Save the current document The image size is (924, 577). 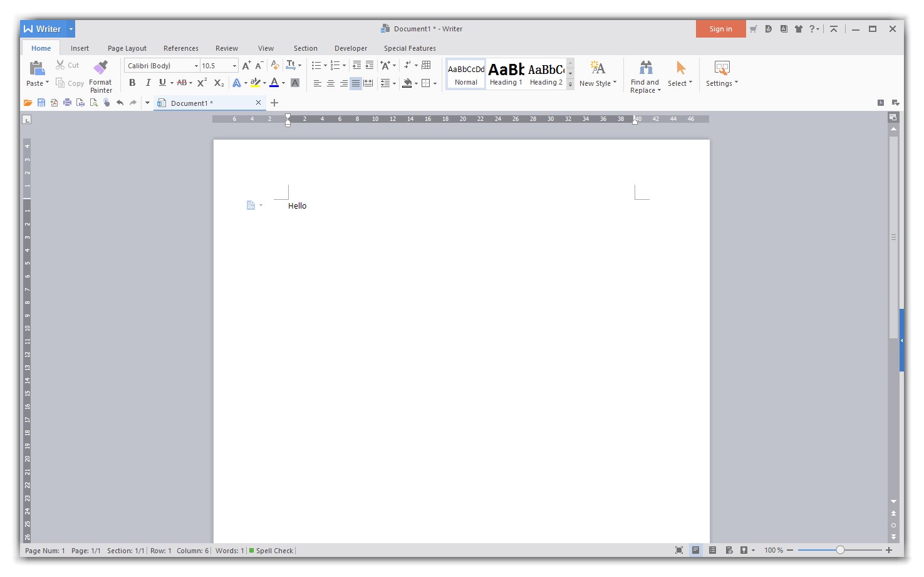coord(41,103)
